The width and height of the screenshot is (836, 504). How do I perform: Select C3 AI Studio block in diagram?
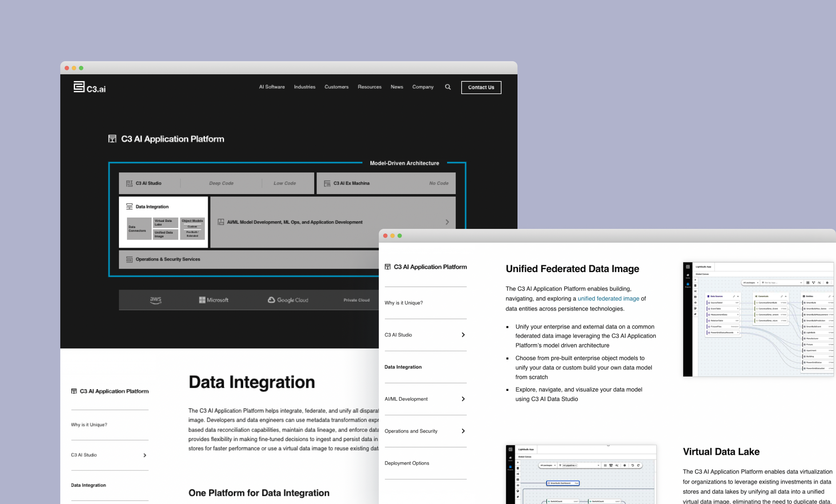pyautogui.click(x=149, y=183)
